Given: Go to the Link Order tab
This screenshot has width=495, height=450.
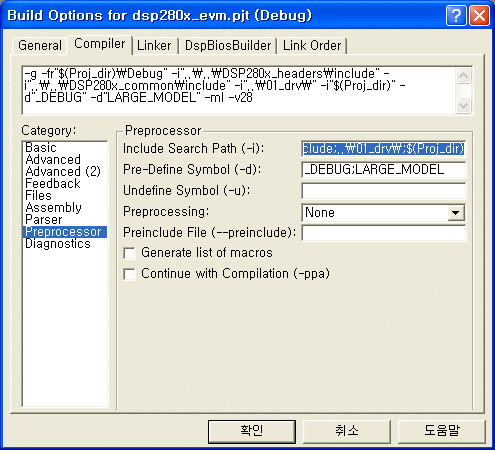Looking at the screenshot, I should tap(312, 45).
